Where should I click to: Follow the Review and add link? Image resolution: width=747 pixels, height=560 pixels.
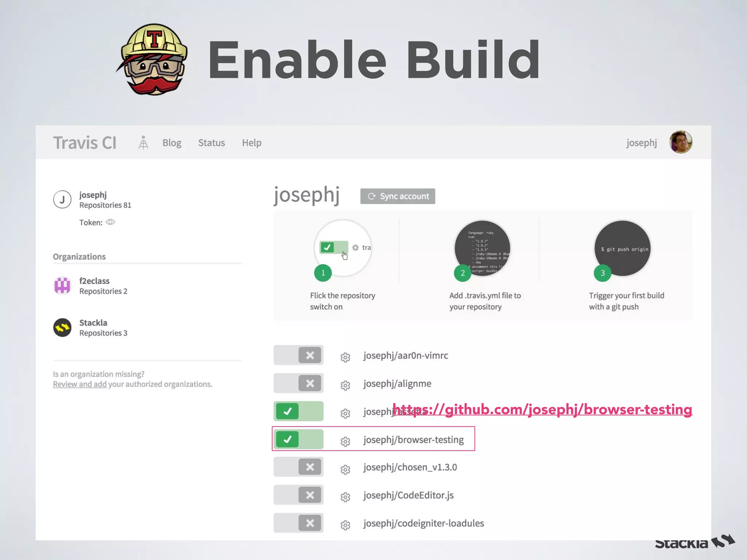80,384
